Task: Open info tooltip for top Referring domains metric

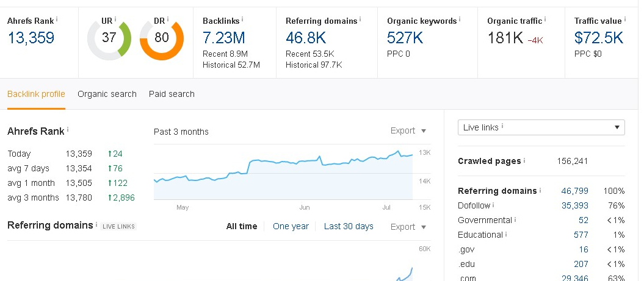Action: pyautogui.click(x=360, y=20)
